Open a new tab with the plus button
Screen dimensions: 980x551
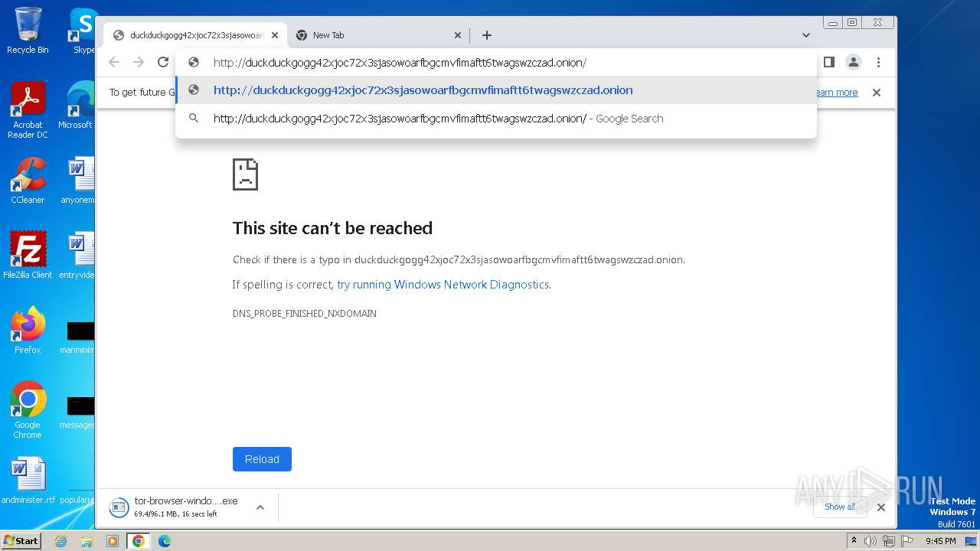(x=487, y=35)
